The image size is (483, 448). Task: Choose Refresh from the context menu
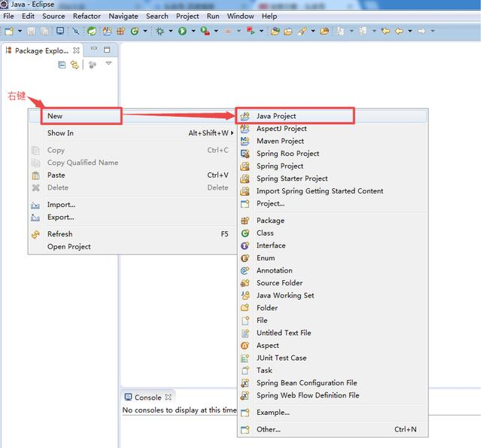(132, 234)
